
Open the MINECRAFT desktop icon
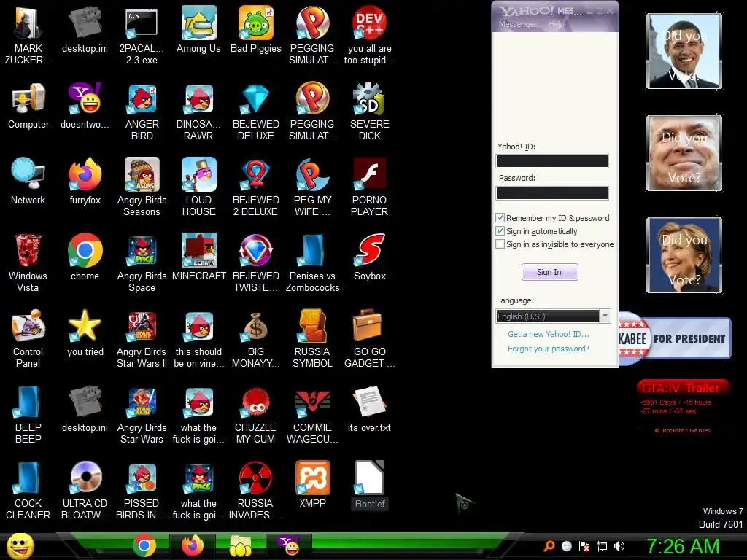pyautogui.click(x=198, y=257)
